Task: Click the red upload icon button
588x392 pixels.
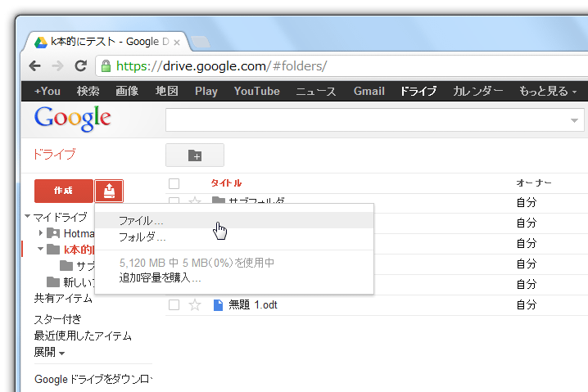Action: pos(109,191)
